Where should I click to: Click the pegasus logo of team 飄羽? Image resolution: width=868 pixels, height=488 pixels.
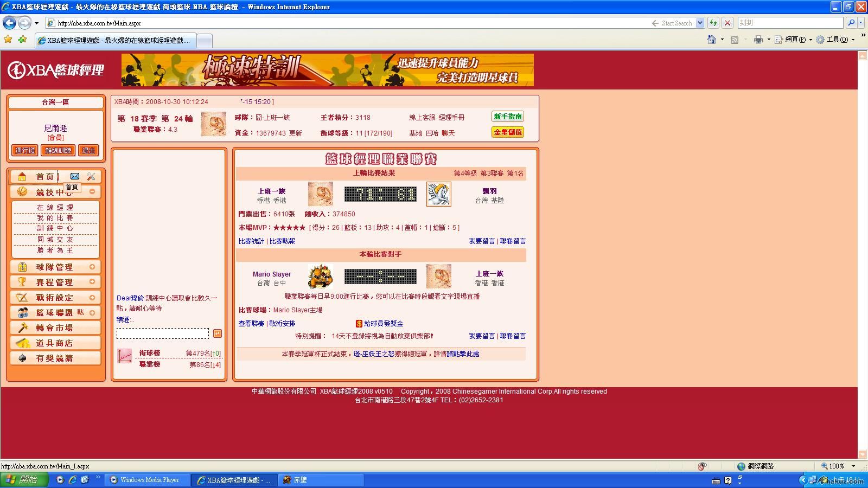coord(438,194)
